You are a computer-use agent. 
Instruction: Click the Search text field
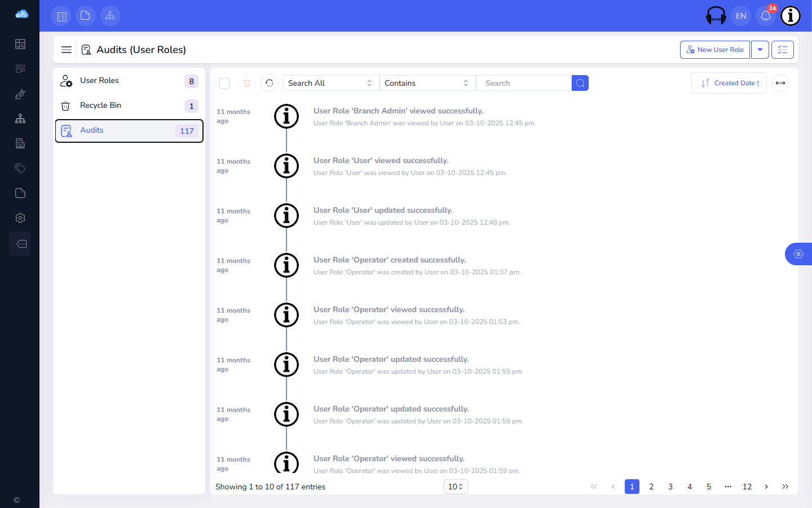point(524,83)
